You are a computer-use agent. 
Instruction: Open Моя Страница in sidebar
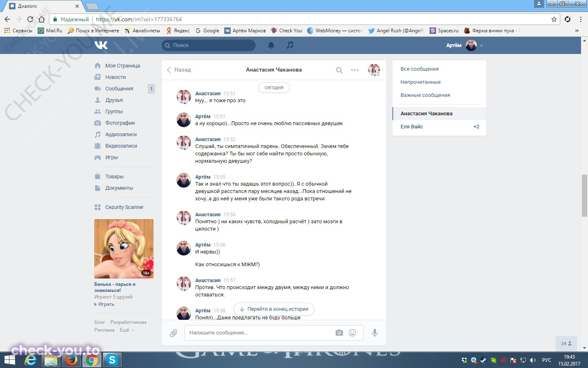pyautogui.click(x=122, y=65)
